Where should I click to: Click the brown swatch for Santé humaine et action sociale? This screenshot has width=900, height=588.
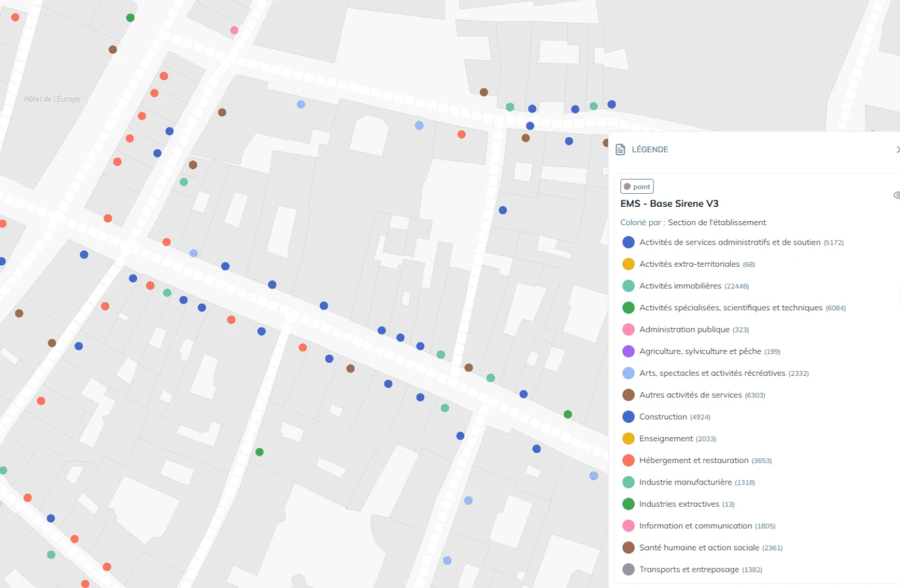tap(628, 548)
